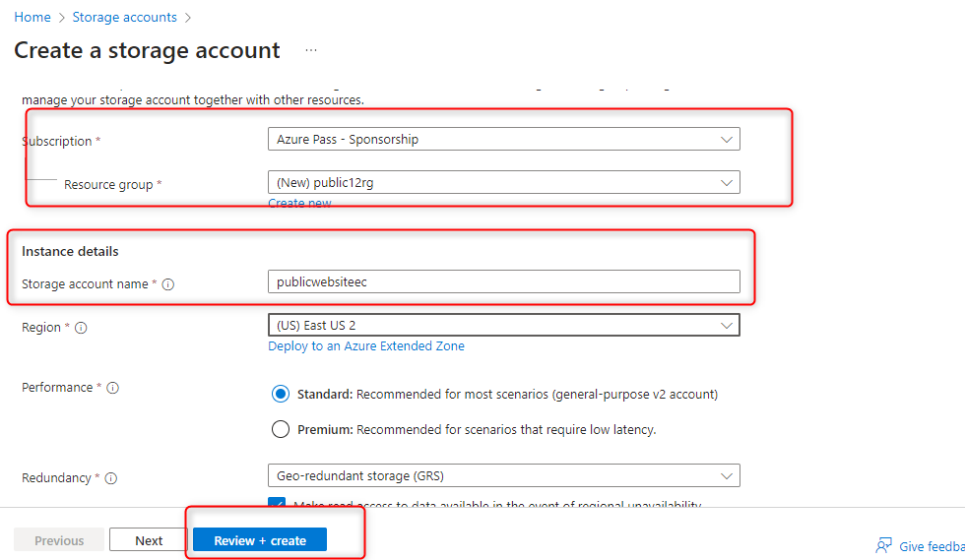Click info icon beside Redundancy label
This screenshot has height=560, width=965.
coord(111,478)
